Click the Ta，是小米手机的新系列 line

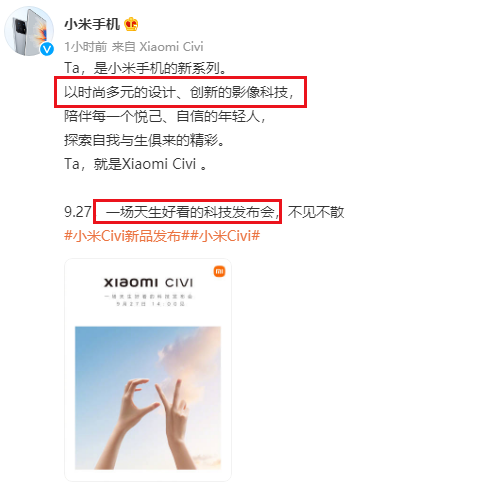click(x=146, y=68)
